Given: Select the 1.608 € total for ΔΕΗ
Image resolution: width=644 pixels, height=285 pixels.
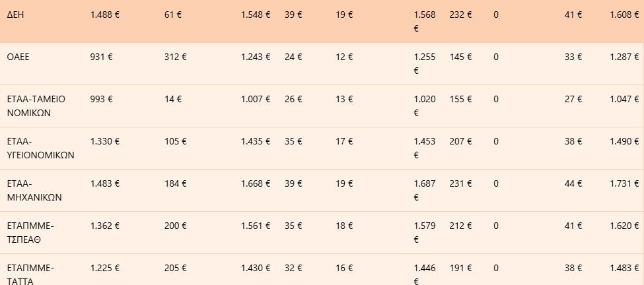Looking at the screenshot, I should pos(624,15).
